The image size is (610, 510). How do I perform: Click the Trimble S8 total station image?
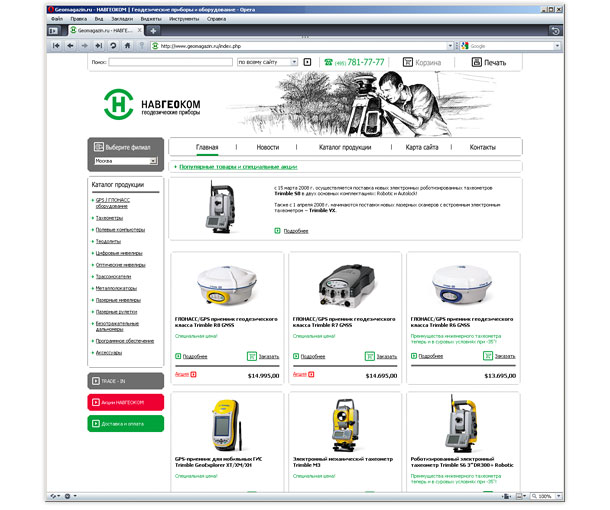point(220,207)
